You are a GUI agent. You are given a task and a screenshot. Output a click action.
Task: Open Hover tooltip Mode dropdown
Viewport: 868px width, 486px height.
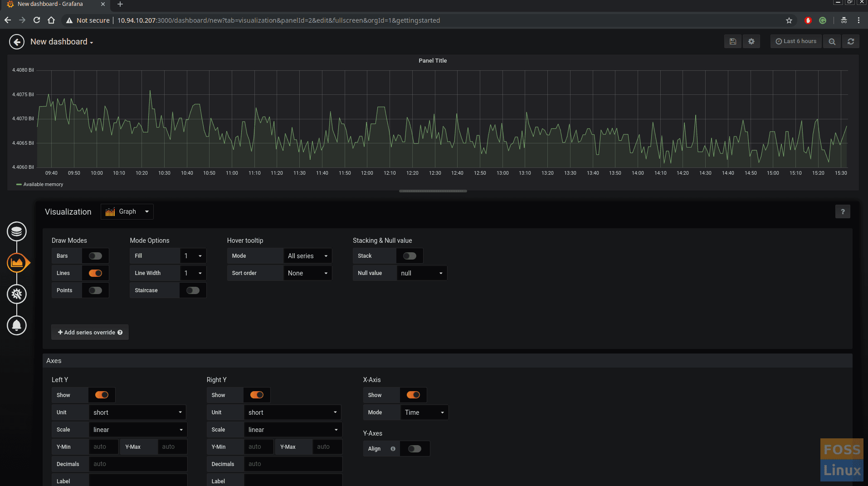(307, 256)
